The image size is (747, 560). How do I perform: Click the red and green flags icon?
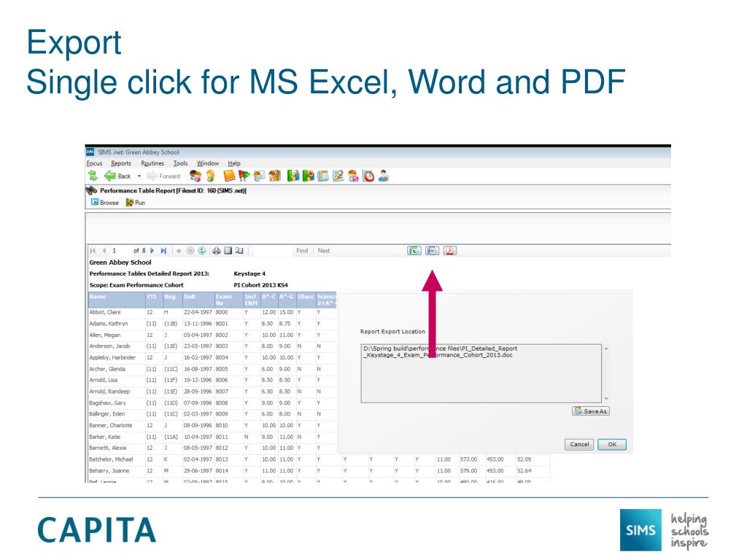tap(244, 176)
